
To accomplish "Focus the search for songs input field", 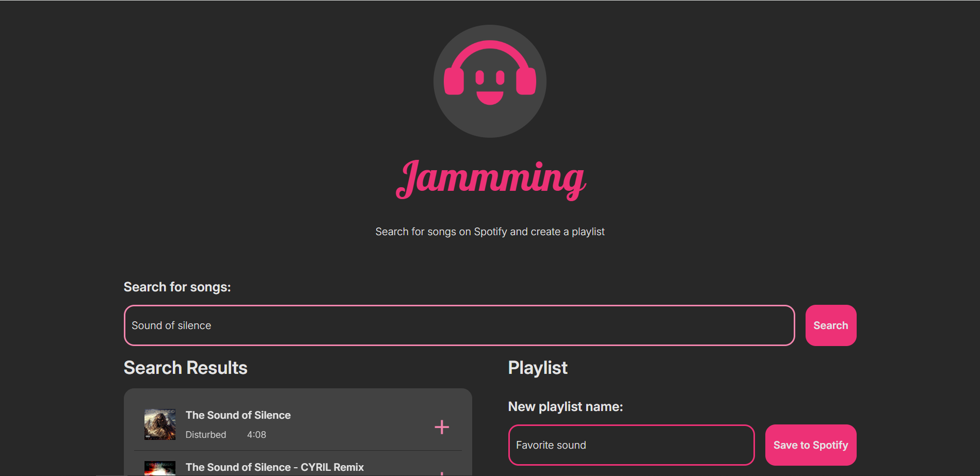I will coord(459,325).
